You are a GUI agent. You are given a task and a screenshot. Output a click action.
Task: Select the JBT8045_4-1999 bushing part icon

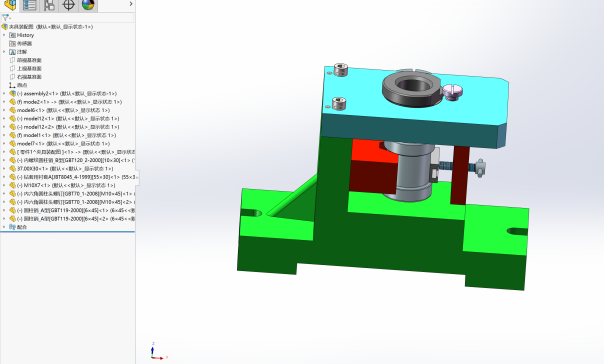pyautogui.click(x=12, y=177)
